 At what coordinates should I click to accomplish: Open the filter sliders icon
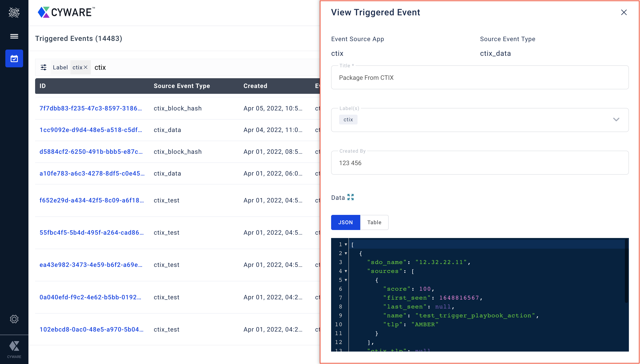(44, 67)
